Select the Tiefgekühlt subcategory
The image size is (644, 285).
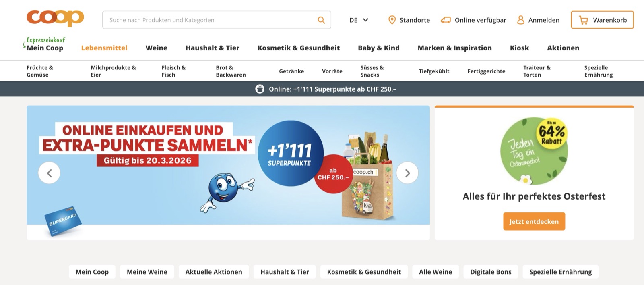tap(434, 71)
